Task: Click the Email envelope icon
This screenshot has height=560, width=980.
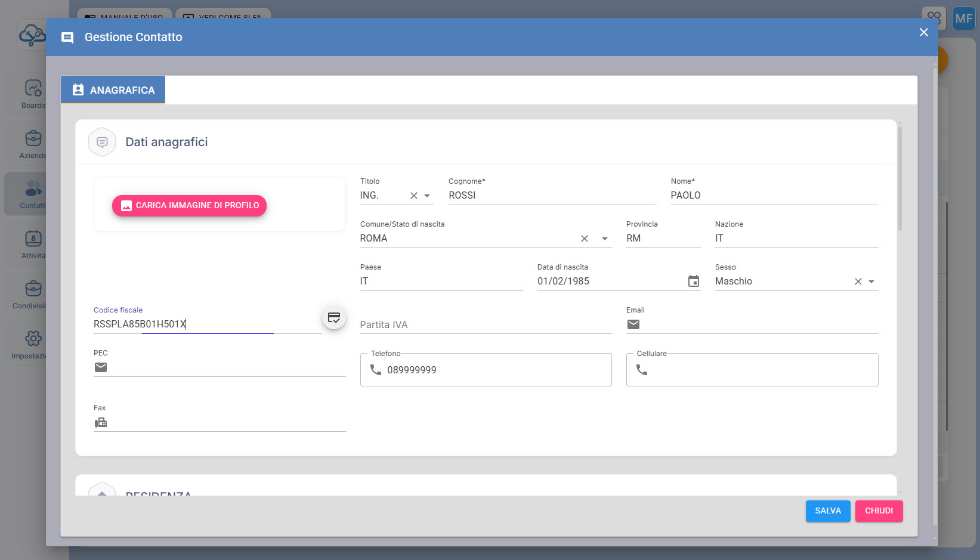Action: [x=633, y=324]
